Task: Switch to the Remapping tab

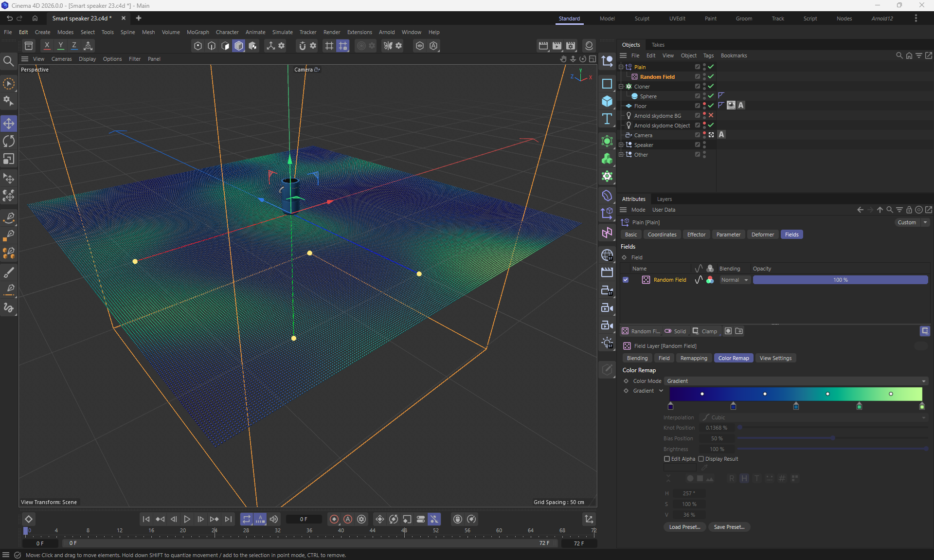Action: tap(693, 358)
